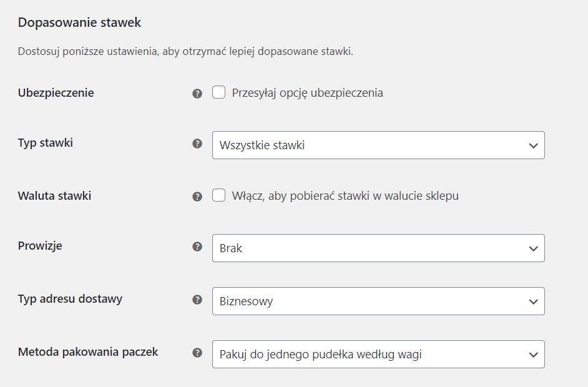Expand 'Pakuj do jednego pudełka według wagi' dropdown
588x387 pixels.
378,355
